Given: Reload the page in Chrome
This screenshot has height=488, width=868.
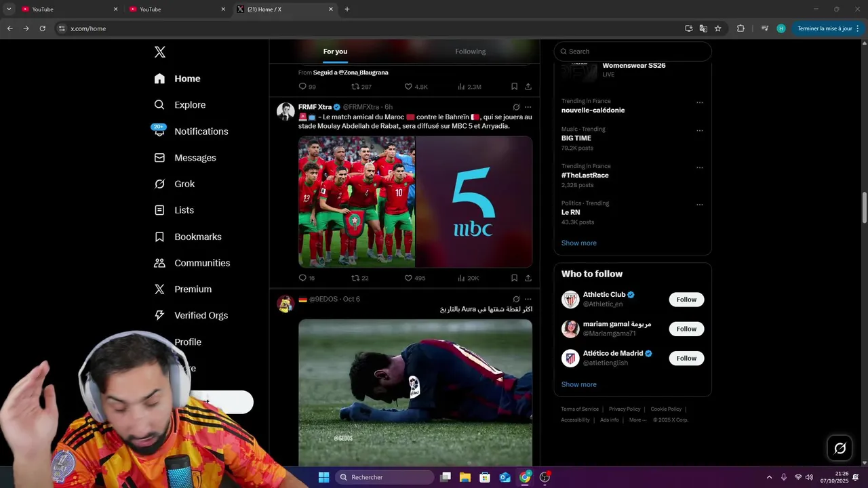Looking at the screenshot, I should click(x=42, y=28).
